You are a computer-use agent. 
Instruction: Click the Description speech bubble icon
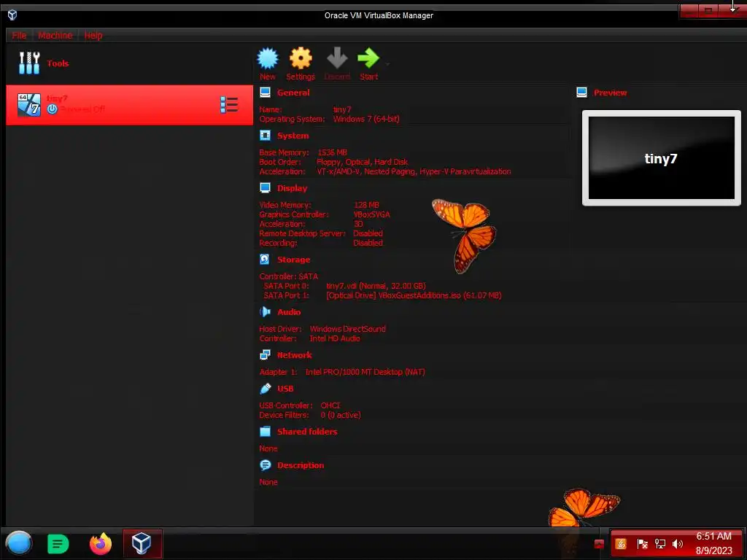[x=266, y=464]
